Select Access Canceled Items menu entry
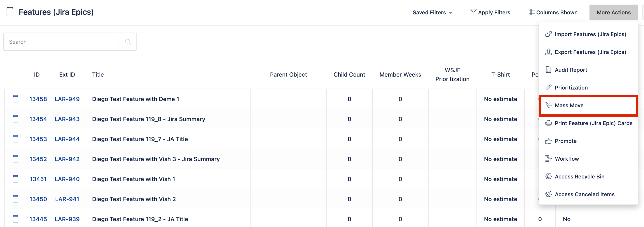This screenshot has height=227, width=644. pos(584,194)
